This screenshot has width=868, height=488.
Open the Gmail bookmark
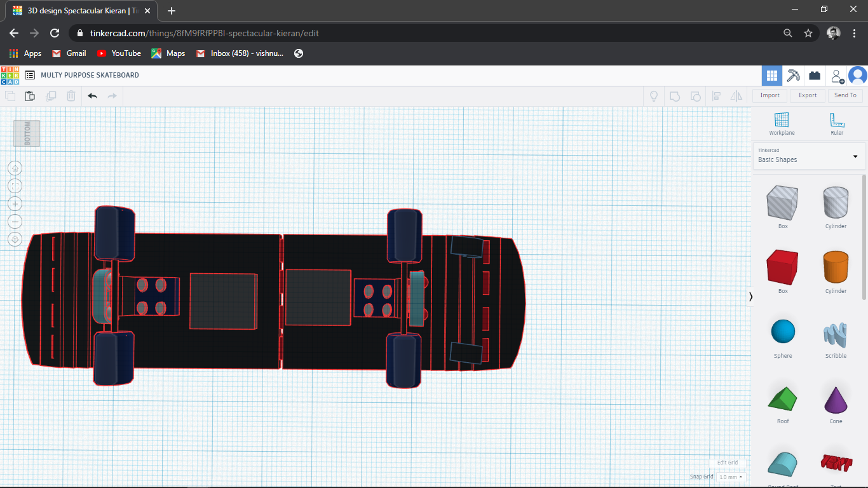(69, 53)
